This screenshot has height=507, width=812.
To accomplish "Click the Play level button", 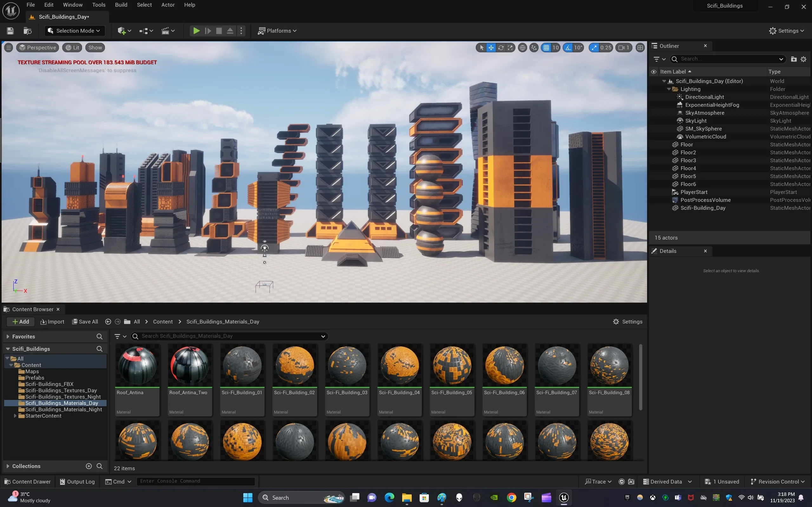I will point(196,31).
